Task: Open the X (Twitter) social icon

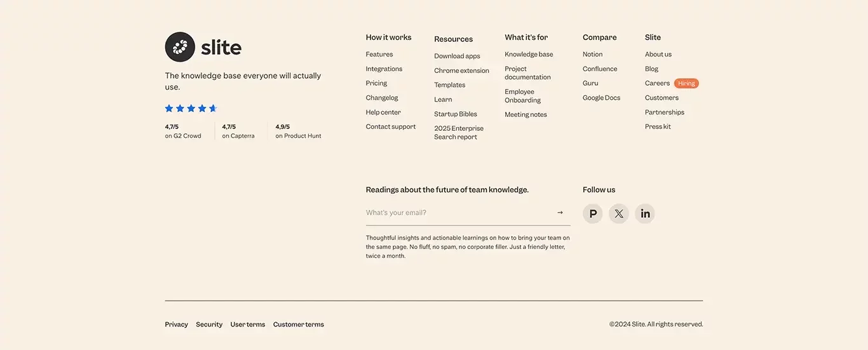Action: click(619, 213)
